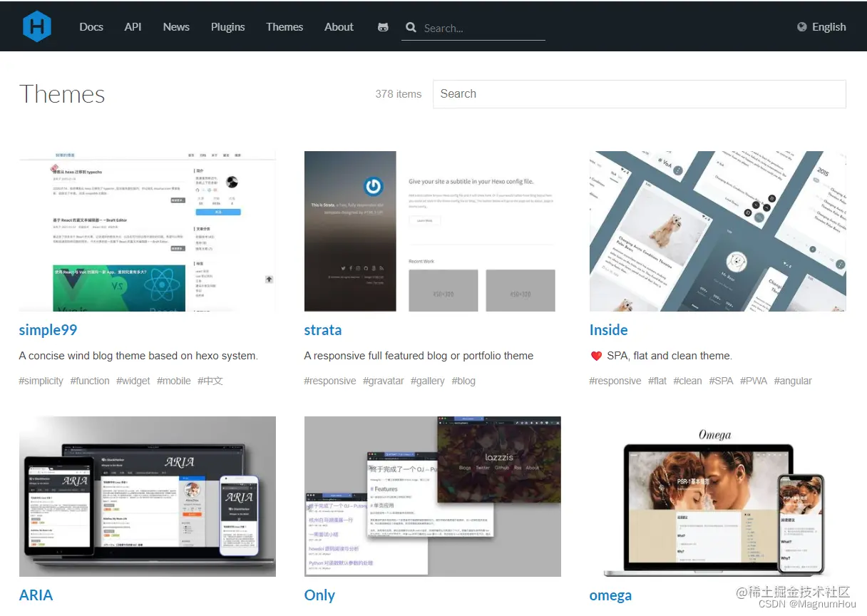The image size is (867, 616).
Task: Open the simple99 theme screenshot
Action: (x=148, y=231)
